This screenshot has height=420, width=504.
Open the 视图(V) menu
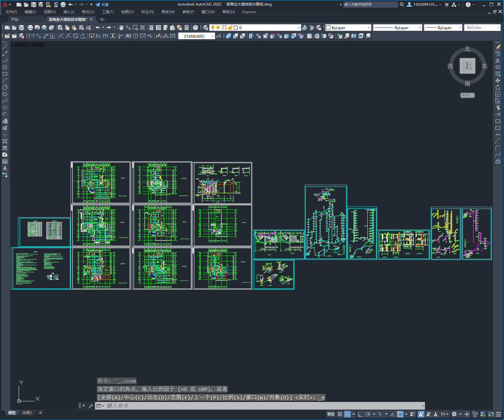coord(50,12)
